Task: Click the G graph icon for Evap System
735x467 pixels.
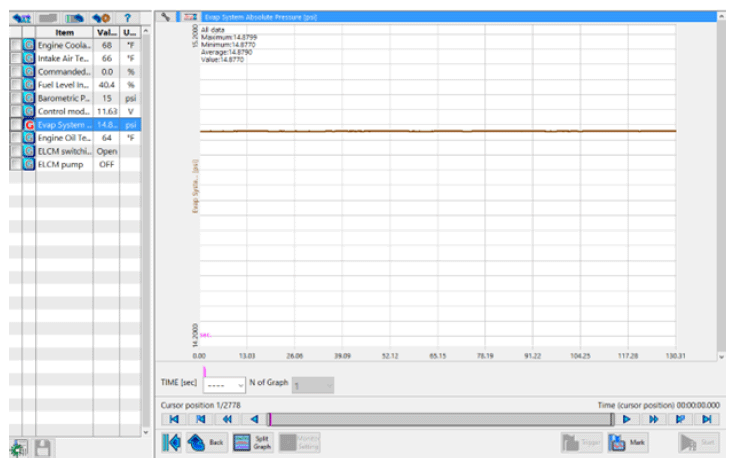Action: coord(29,125)
